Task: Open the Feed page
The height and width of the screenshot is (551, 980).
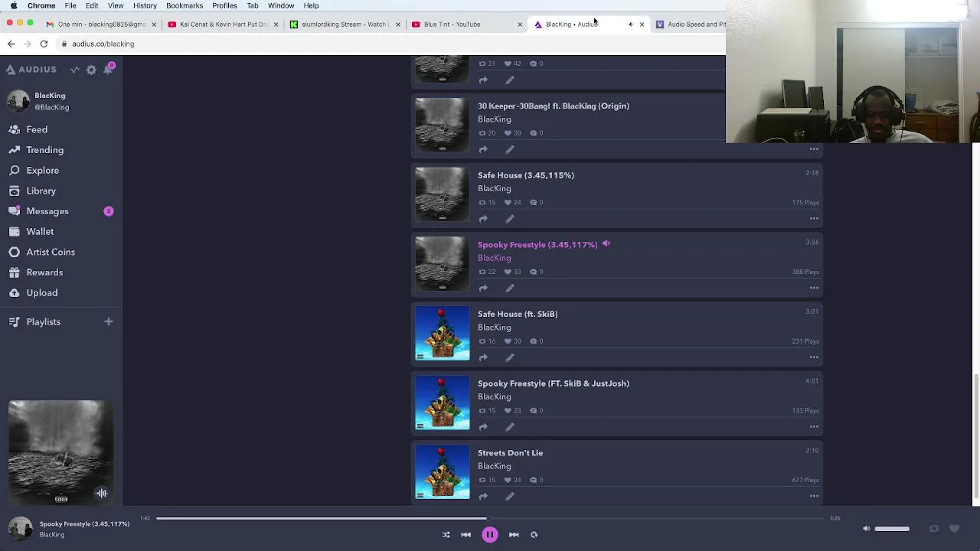Action: (x=37, y=129)
